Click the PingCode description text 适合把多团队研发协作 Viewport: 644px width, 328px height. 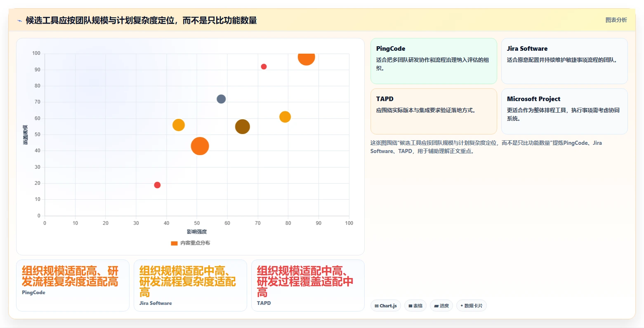pos(432,64)
